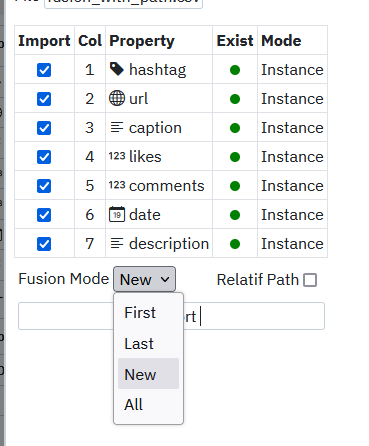Screen dimensions: 369x446
Task: Change the Instance mode for url row
Action: [x=292, y=99]
